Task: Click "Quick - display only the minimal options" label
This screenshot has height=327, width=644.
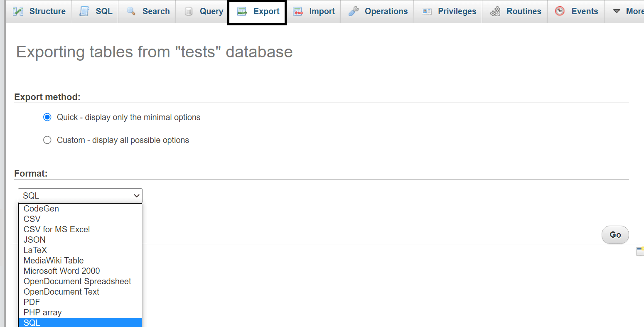Action: point(129,117)
